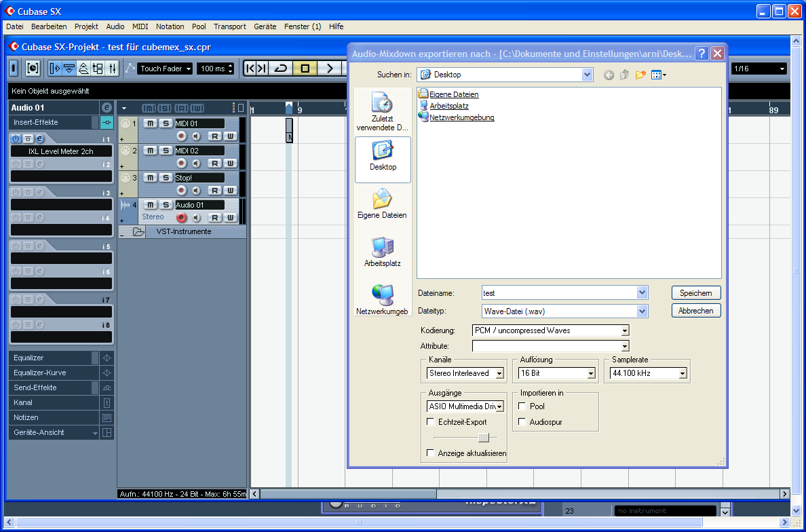Image resolution: width=806 pixels, height=532 pixels.
Task: Open the Mixer from the toolbar icon
Action: tap(113, 69)
